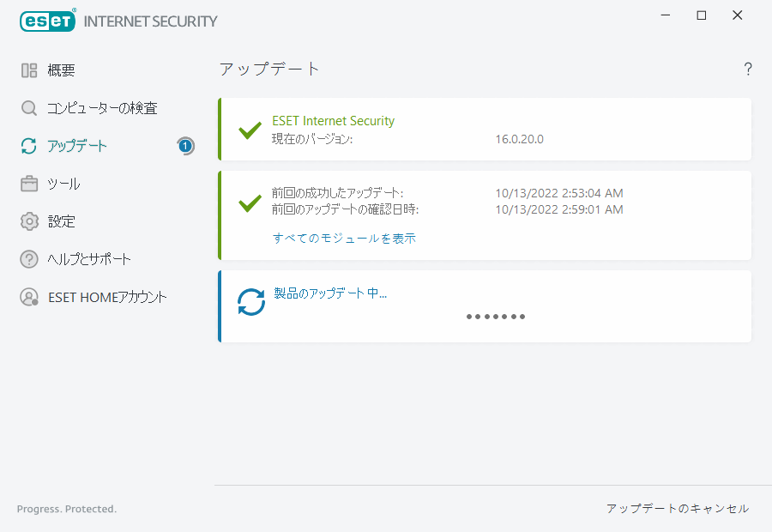Screen dimensions: 772x532
Task: Click the notification badge showing 1
Action: (x=184, y=146)
